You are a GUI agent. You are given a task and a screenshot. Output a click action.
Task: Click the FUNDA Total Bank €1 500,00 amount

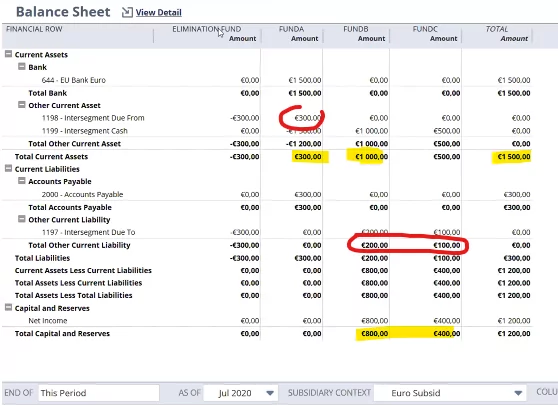[x=305, y=93]
